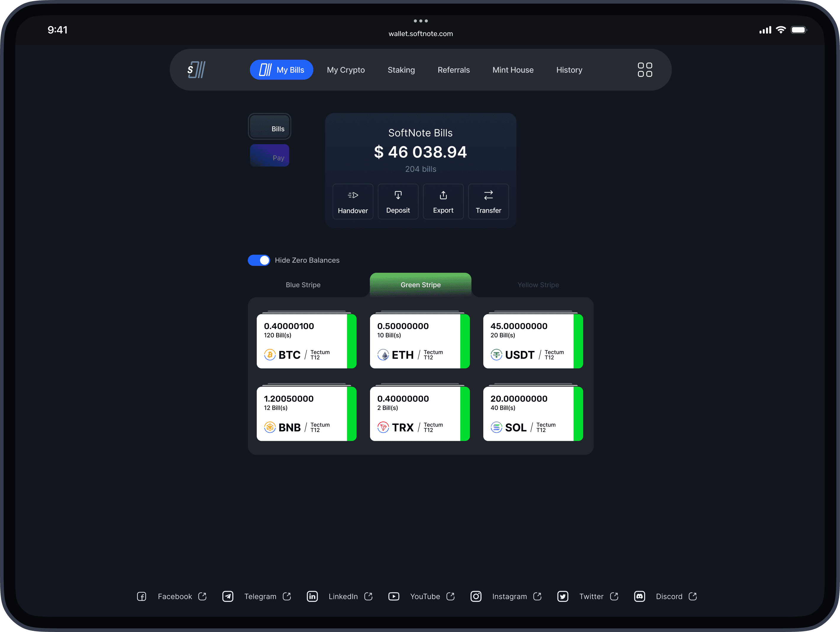Click the Instagram footer icon
The width and height of the screenshot is (840, 632).
click(476, 596)
